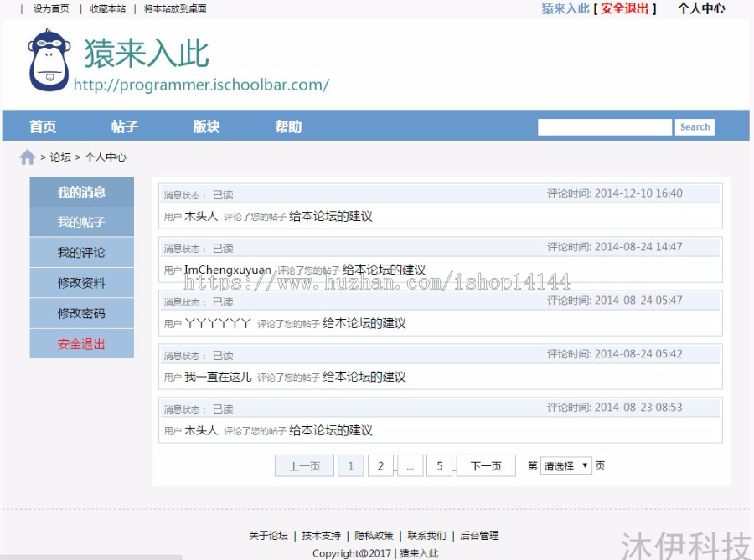The height and width of the screenshot is (560, 754).
Task: Click the monkey logo of 猿来入此
Action: (49, 61)
